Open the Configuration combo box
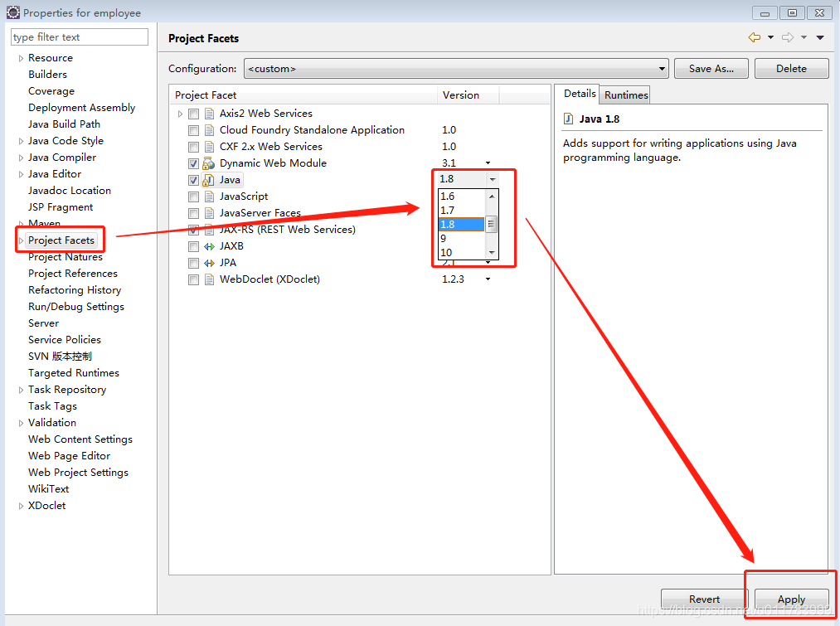This screenshot has height=626, width=840. click(456, 69)
